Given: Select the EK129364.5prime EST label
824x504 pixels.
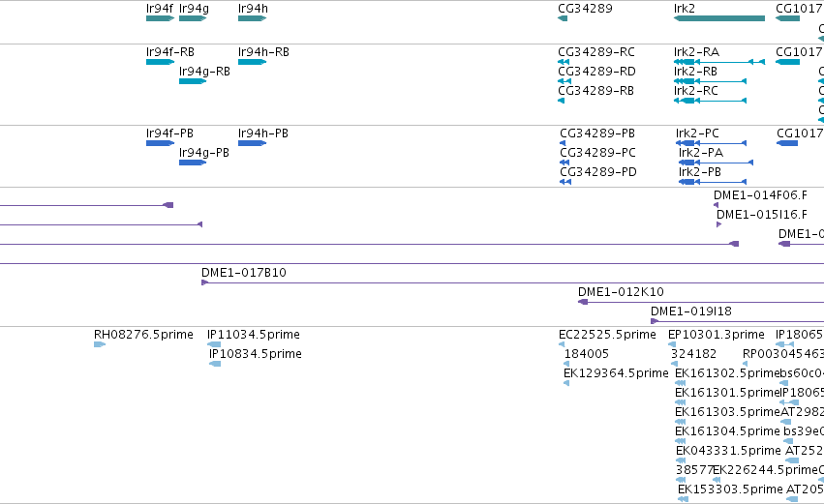Looking at the screenshot, I should tap(616, 373).
